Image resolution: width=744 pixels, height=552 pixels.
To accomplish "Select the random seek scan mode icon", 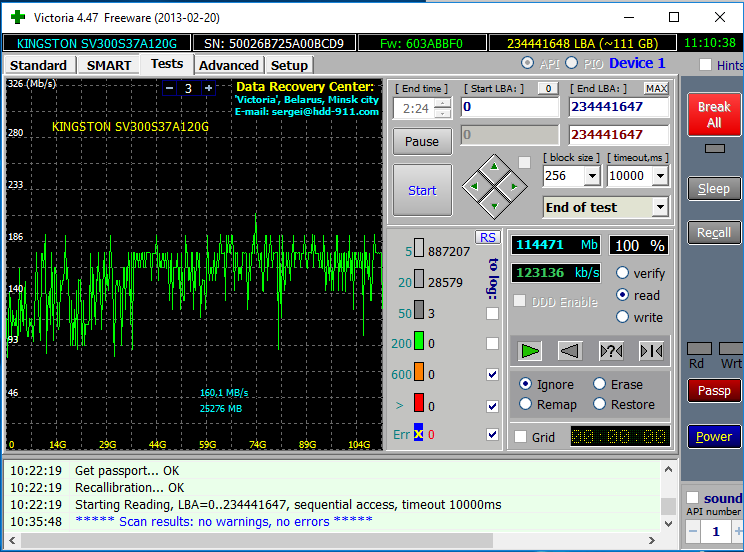I will [x=611, y=350].
